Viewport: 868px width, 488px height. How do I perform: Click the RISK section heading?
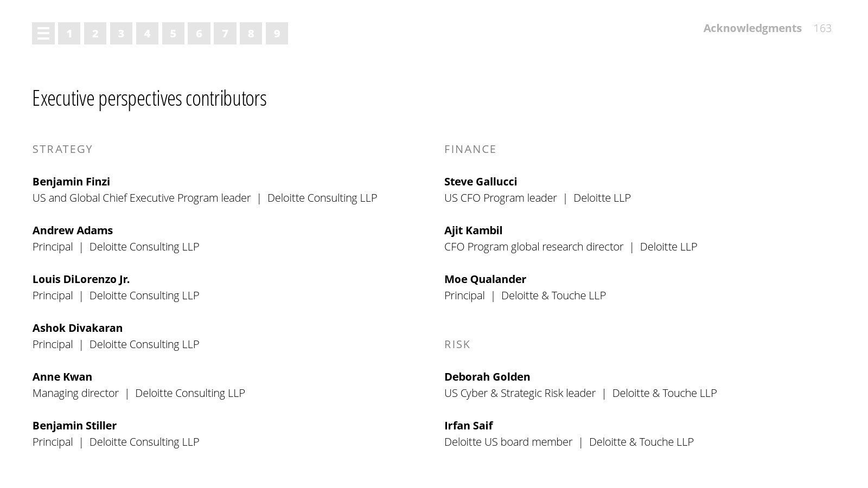[457, 344]
